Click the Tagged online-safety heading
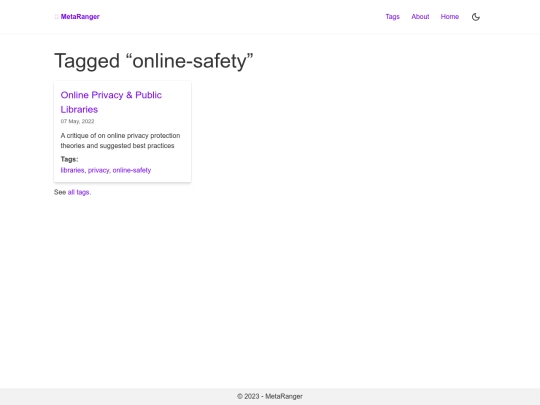The width and height of the screenshot is (540, 405). click(x=154, y=61)
